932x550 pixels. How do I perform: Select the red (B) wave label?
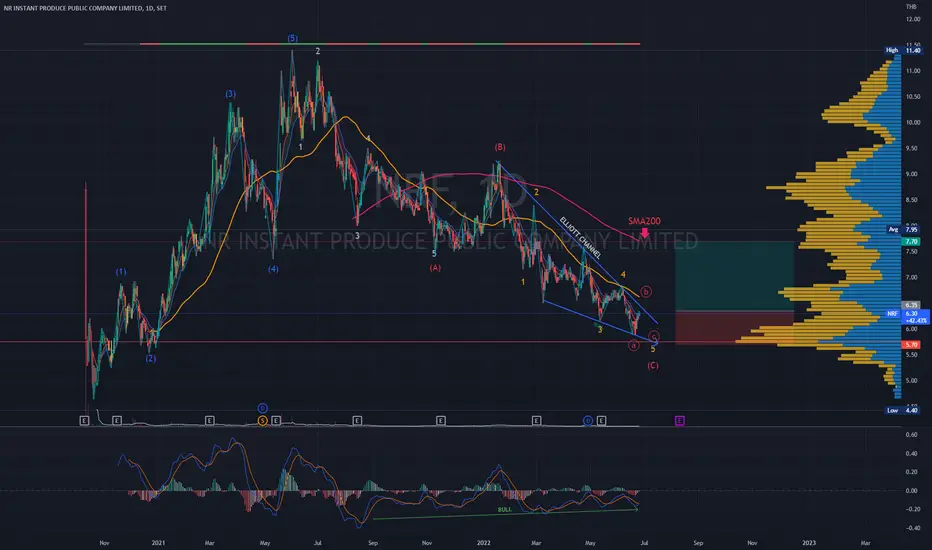[500, 147]
